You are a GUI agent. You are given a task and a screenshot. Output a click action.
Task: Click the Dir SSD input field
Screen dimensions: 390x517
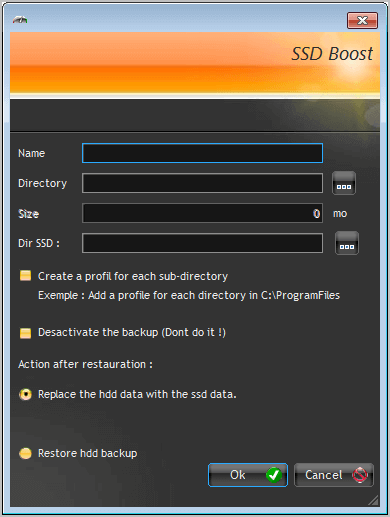tap(202, 243)
